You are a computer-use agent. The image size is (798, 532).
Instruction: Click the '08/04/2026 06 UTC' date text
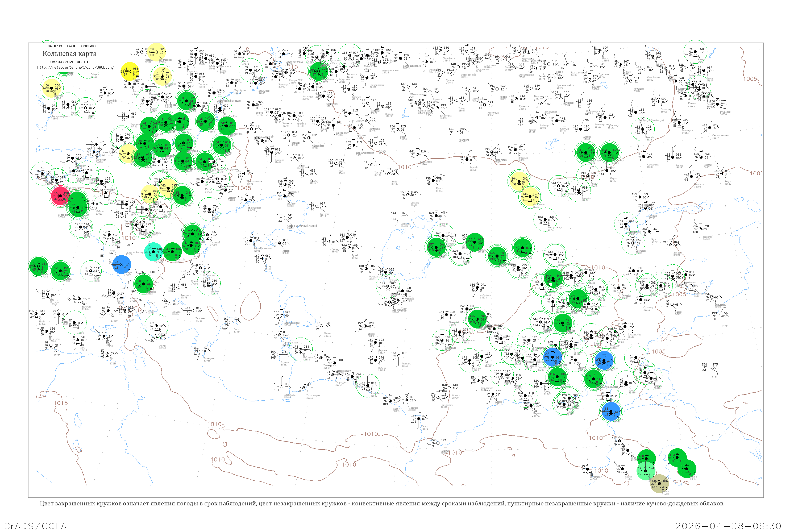point(70,62)
